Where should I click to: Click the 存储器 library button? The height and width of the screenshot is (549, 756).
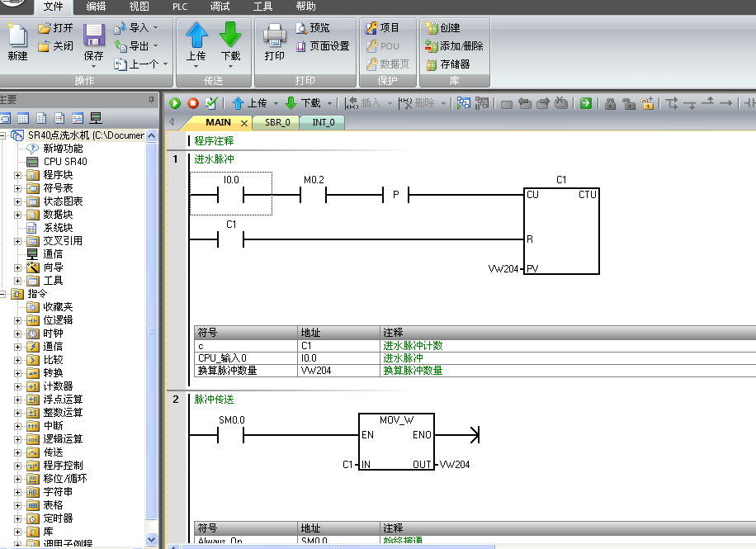tap(448, 64)
